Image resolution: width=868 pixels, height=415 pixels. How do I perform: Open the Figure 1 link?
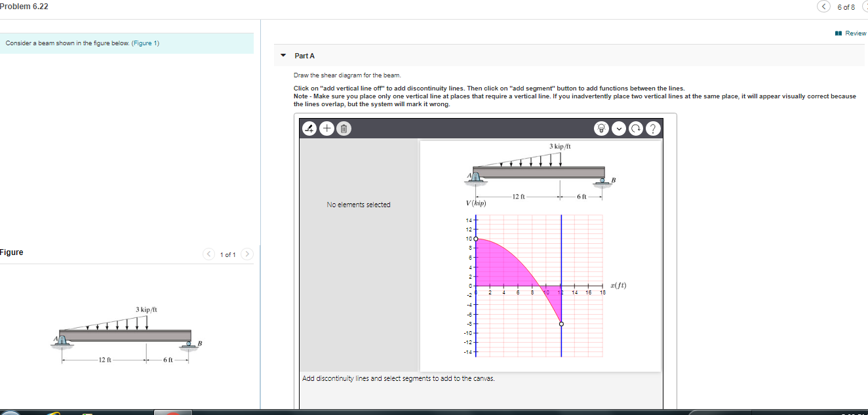point(146,43)
